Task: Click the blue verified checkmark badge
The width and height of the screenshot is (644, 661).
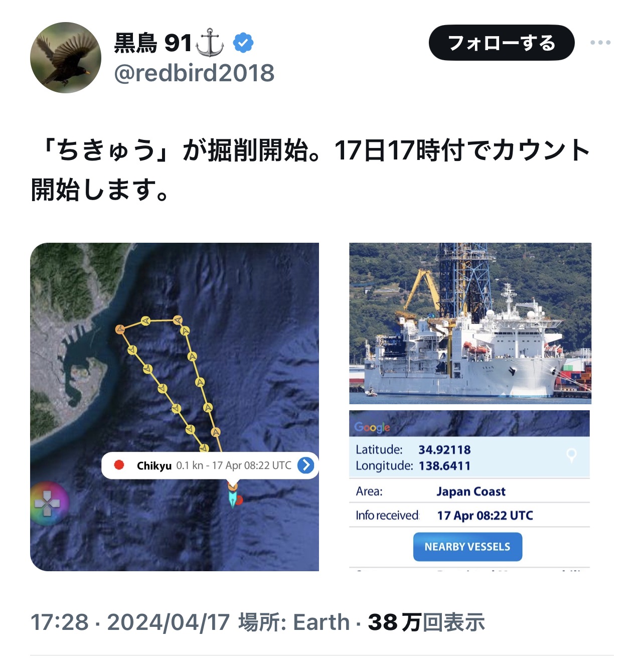Action: pyautogui.click(x=243, y=43)
